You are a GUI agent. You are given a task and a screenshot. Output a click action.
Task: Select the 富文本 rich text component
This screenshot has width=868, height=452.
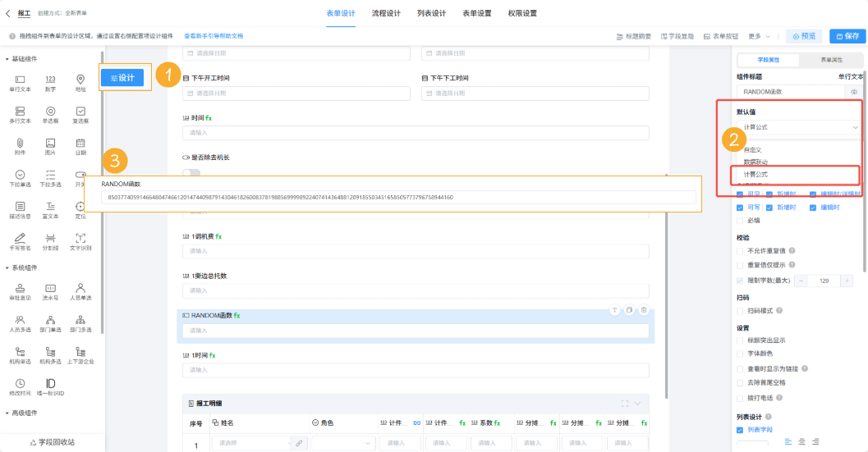click(x=50, y=210)
